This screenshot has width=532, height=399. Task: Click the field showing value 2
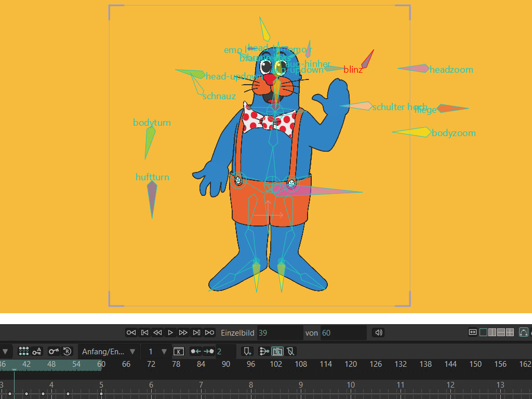coord(225,352)
